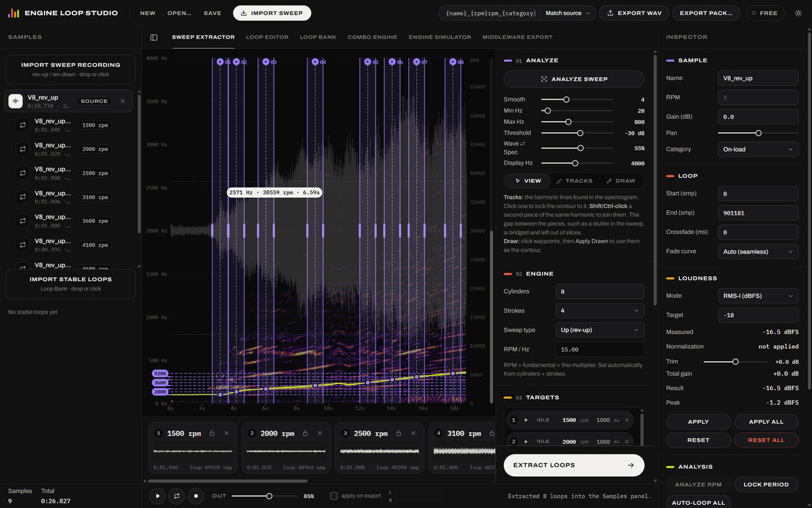Click the waveform icon of V8_rev_up source

16,101
